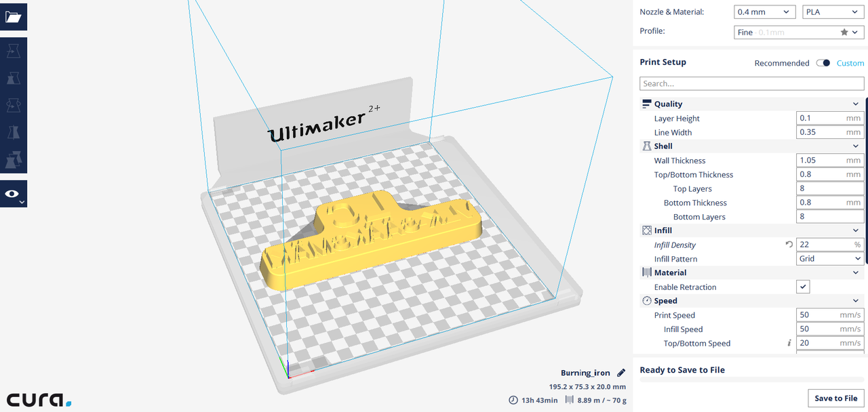
Task: Click the Custom mode label
Action: point(850,63)
